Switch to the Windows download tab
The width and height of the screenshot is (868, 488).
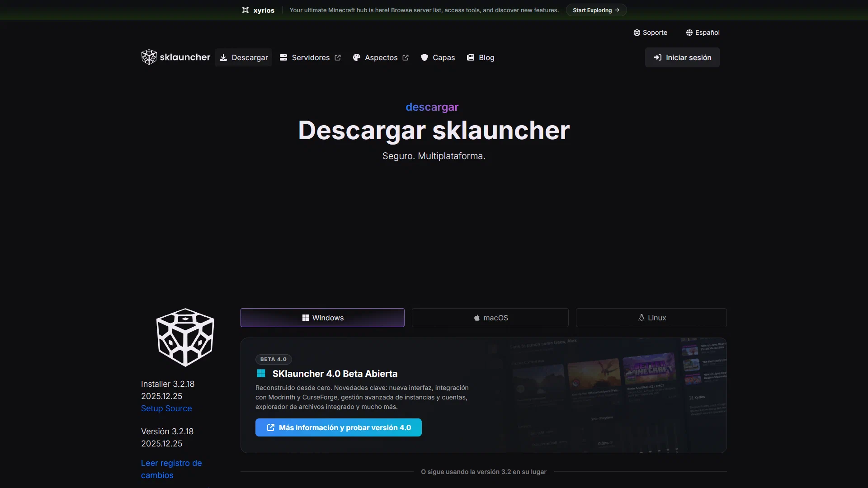322,318
